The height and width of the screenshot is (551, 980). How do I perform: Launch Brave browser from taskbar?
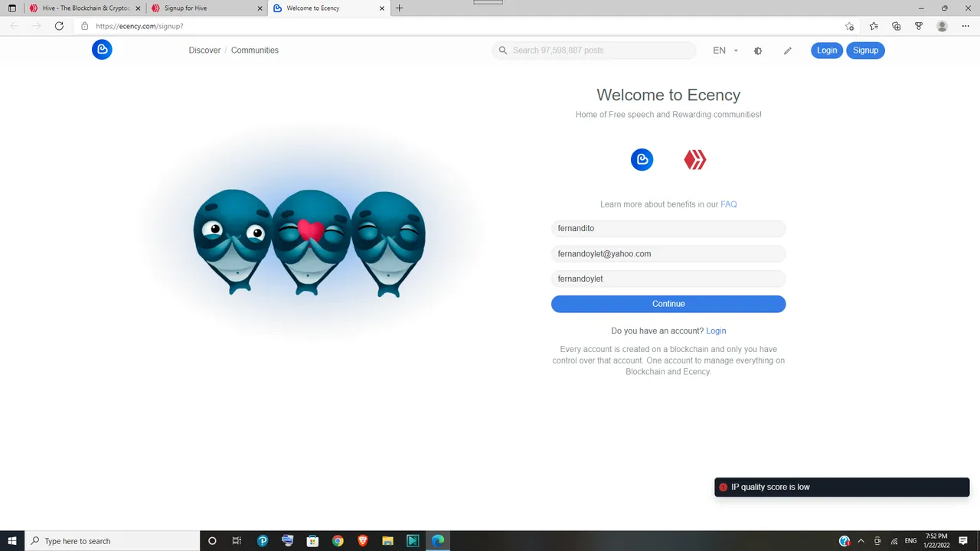tap(363, 540)
